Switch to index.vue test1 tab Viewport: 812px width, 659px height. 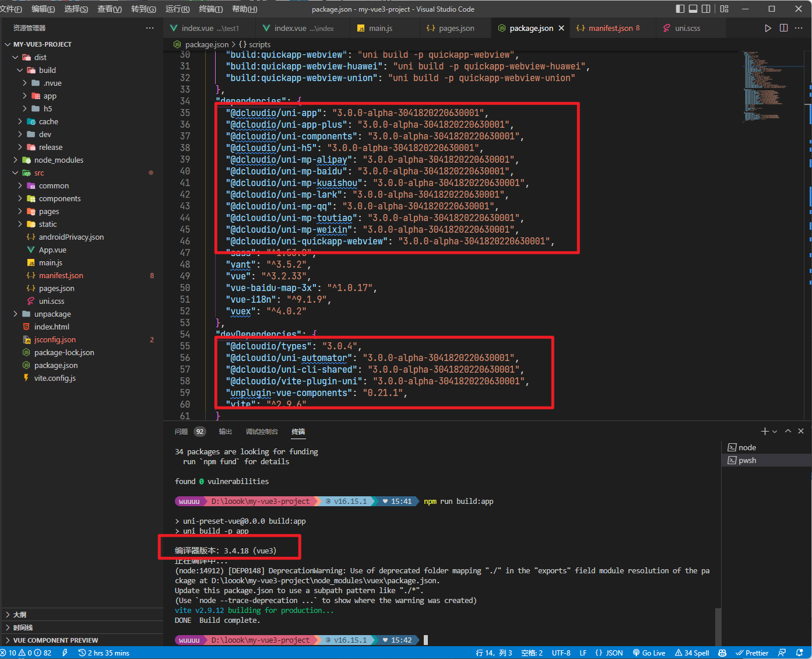tap(210, 28)
